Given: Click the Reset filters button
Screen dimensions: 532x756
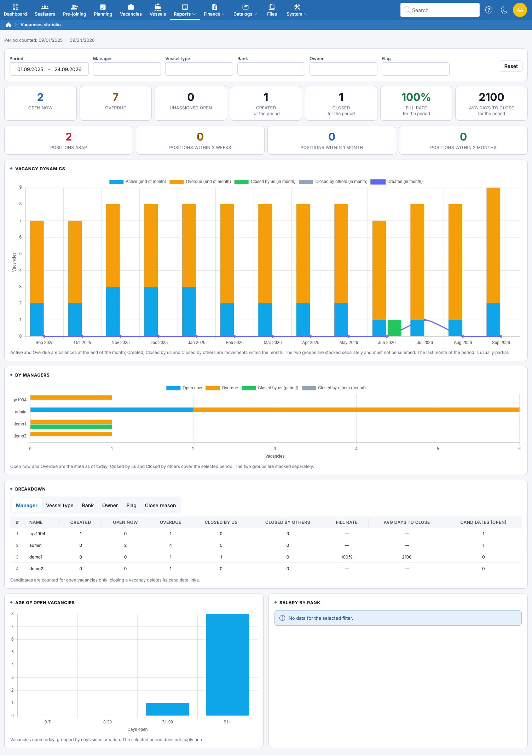Looking at the screenshot, I should [511, 66].
